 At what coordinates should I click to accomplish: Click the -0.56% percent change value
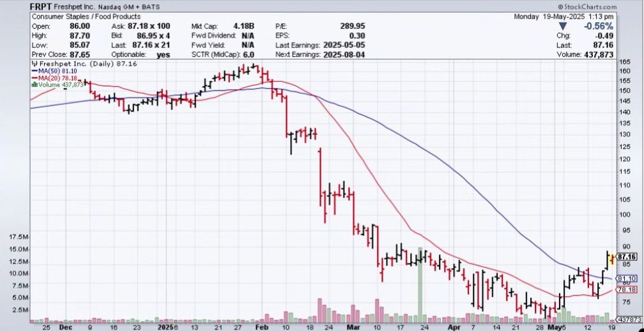point(598,26)
